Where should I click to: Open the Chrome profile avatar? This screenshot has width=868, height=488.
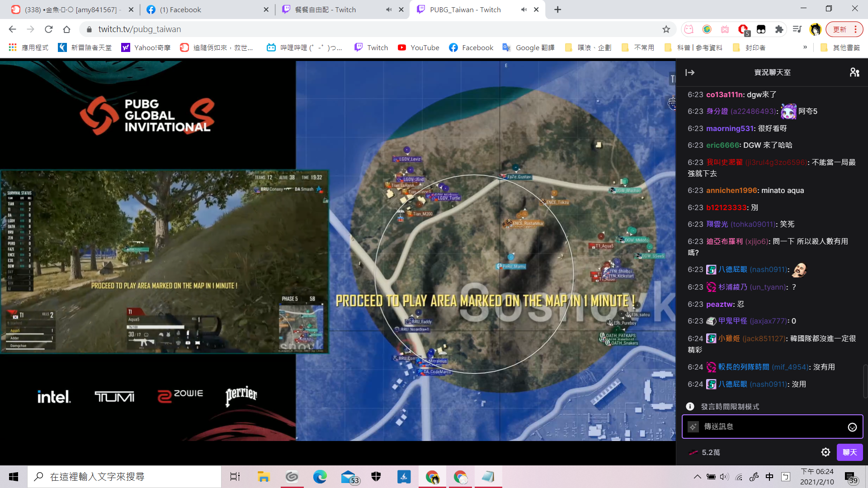pos(815,29)
